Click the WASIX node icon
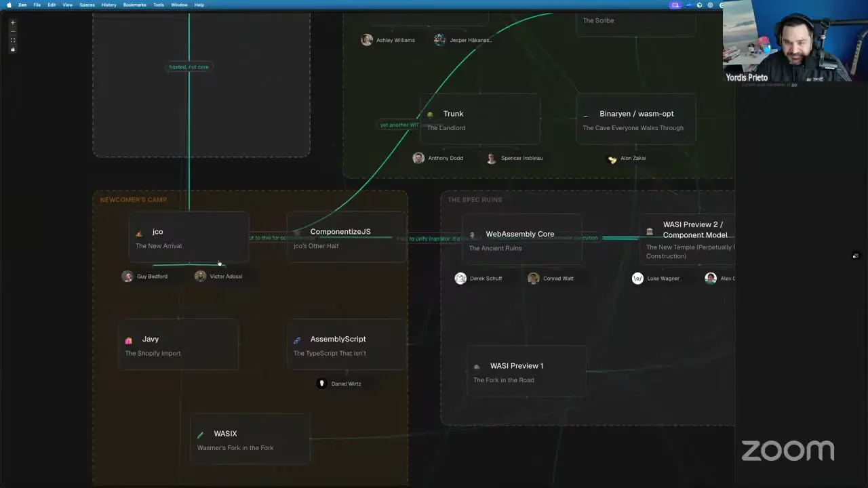The height and width of the screenshot is (488, 868). [200, 435]
